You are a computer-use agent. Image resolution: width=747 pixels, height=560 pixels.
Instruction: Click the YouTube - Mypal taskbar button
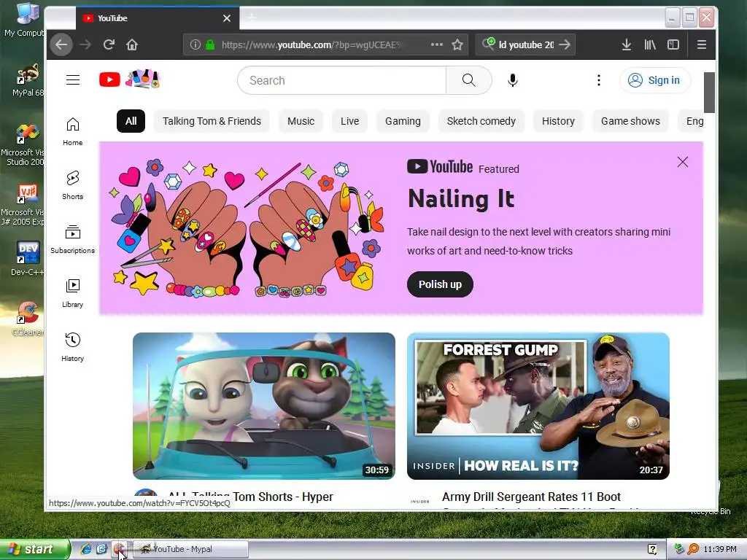pyautogui.click(x=190, y=549)
